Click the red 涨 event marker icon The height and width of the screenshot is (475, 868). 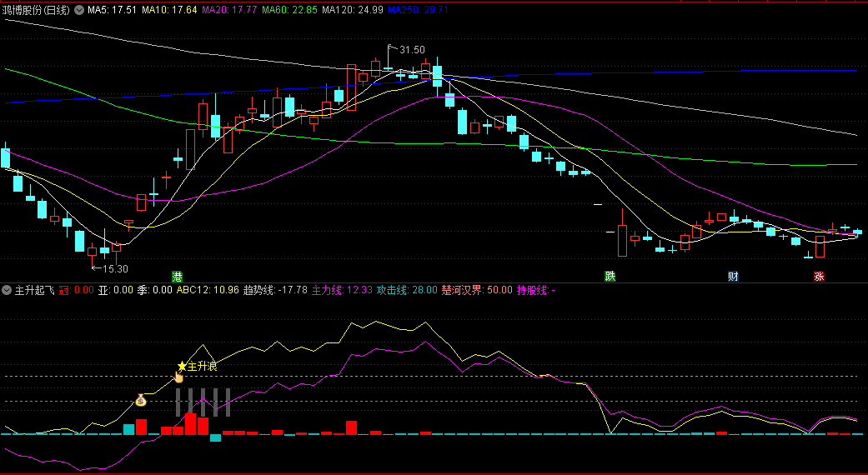(x=819, y=276)
